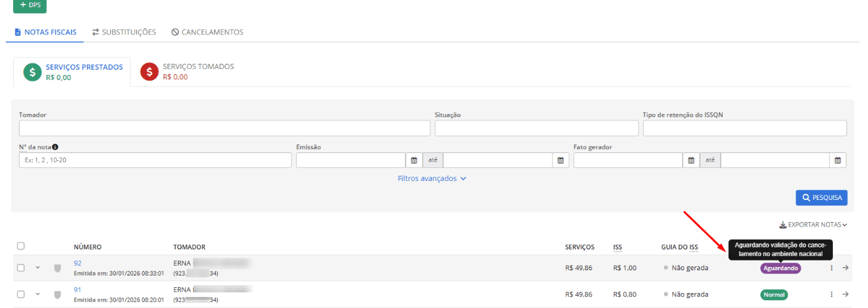
Task: Click the arrow icon on note 92 row
Action: pos(846,268)
